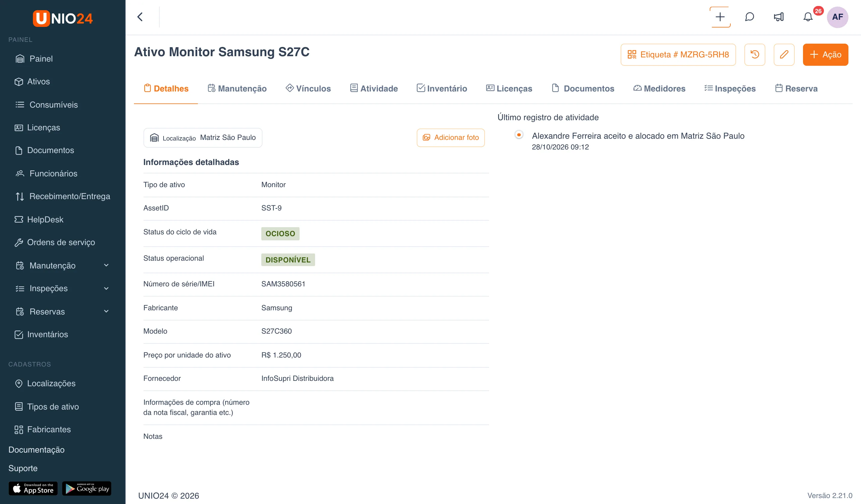Switch to the Manutenção tab
This screenshot has height=504, width=861.
coord(237,88)
